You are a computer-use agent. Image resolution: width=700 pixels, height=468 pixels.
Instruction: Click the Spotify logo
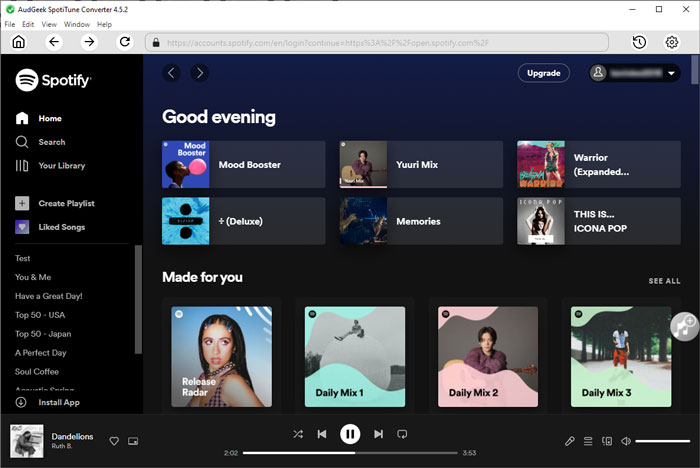tap(53, 80)
